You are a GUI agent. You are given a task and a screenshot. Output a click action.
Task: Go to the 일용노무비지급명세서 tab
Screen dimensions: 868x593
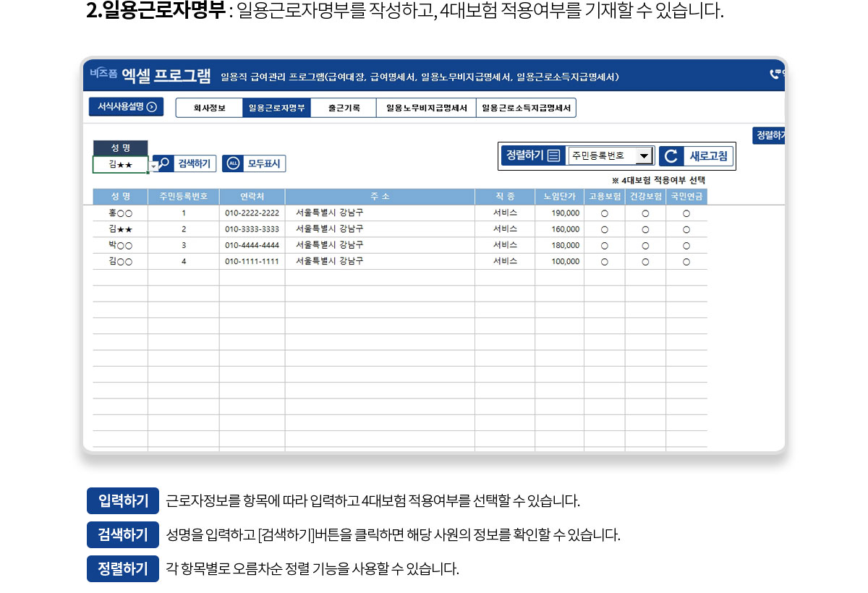[x=426, y=108]
